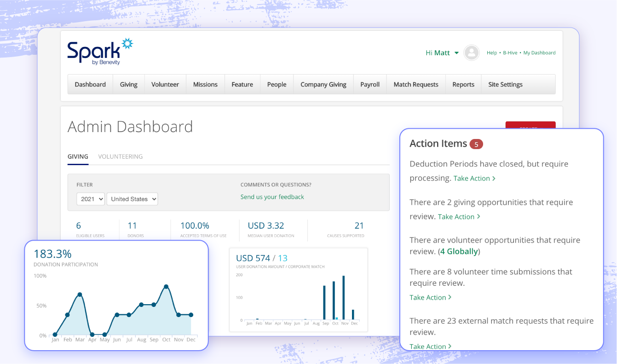This screenshot has height=364, width=617.
Task: Click the Spark by Benevity logo
Action: click(100, 52)
